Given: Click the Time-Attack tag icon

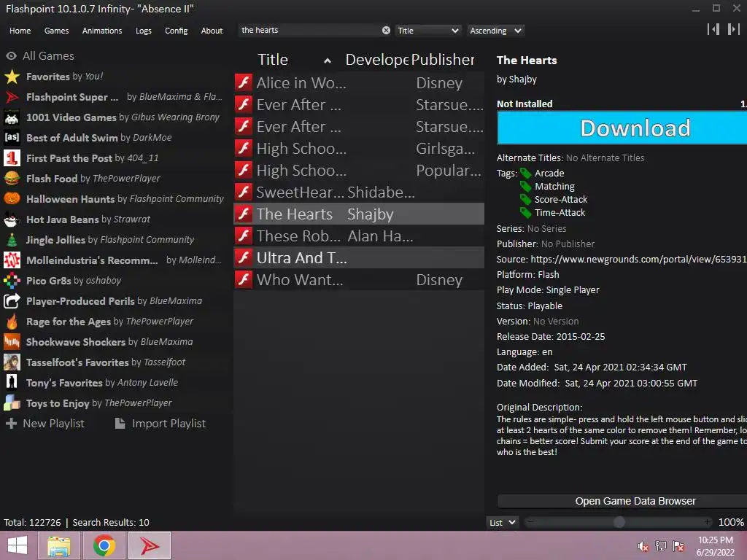Looking at the screenshot, I should [x=525, y=212].
